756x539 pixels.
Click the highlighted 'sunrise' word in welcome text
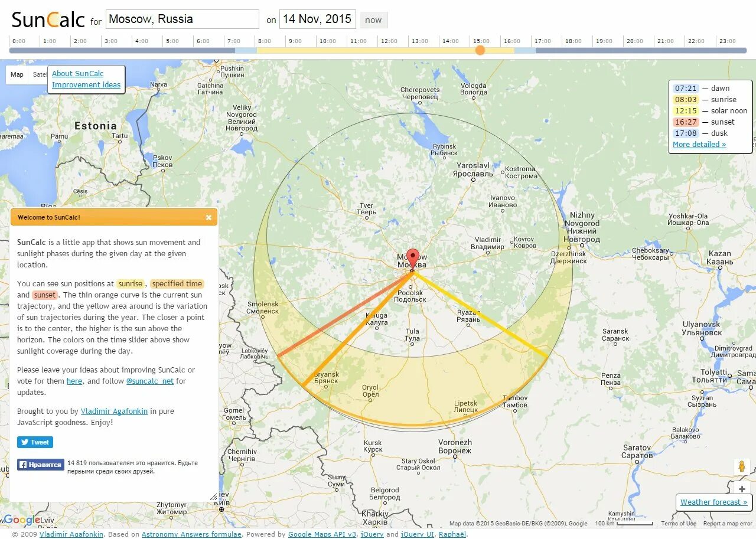(130, 283)
